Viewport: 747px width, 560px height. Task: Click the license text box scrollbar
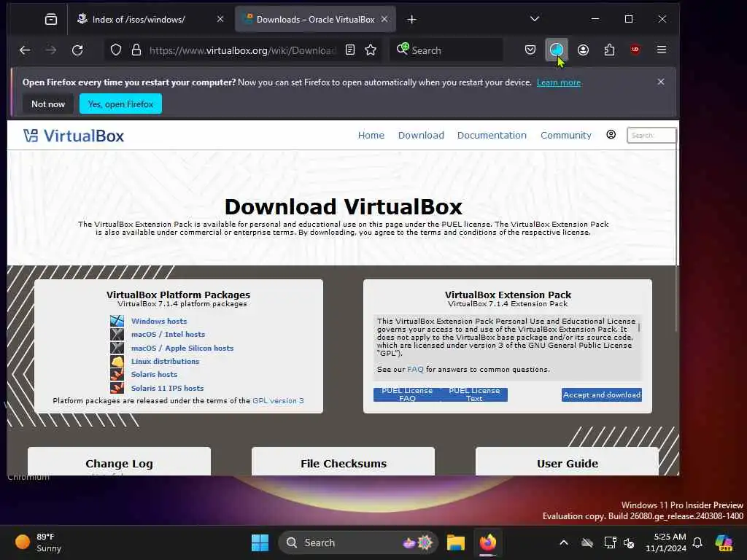point(639,327)
